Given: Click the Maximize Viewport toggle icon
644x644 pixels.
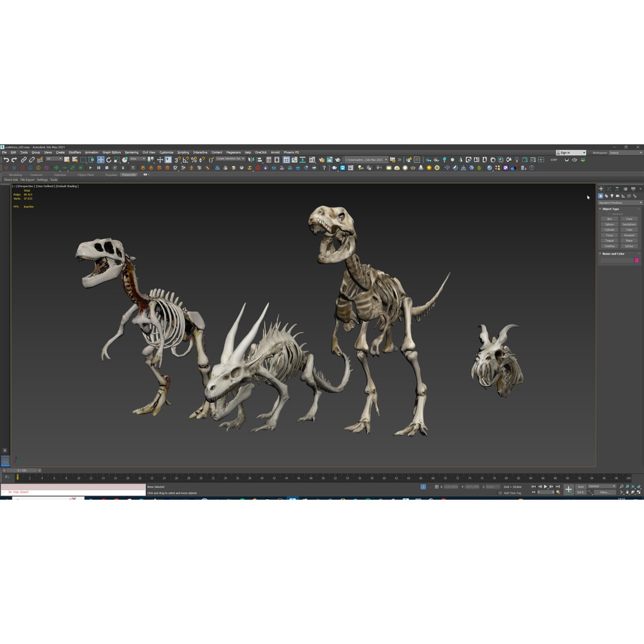Looking at the screenshot, I should pyautogui.click(x=638, y=492).
